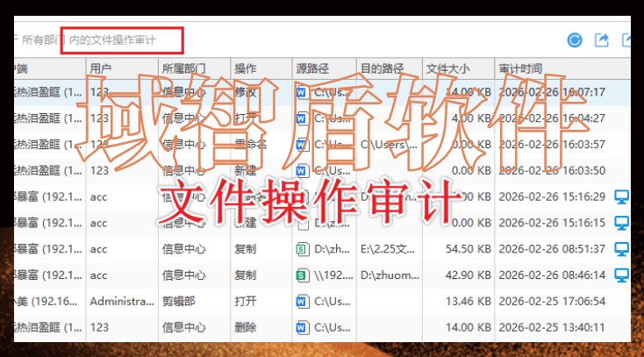Select time 2026-02-25 17:06:54
Image resolution: width=644 pixels, height=357 pixels.
pos(552,302)
